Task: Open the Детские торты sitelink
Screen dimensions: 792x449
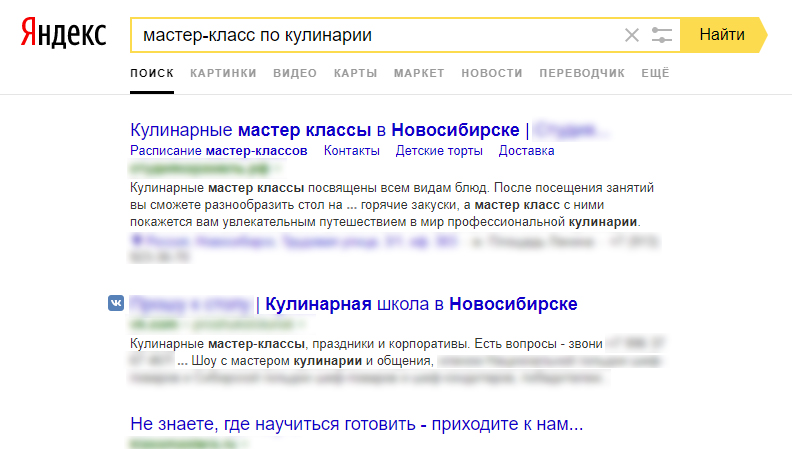Action: coord(439,151)
